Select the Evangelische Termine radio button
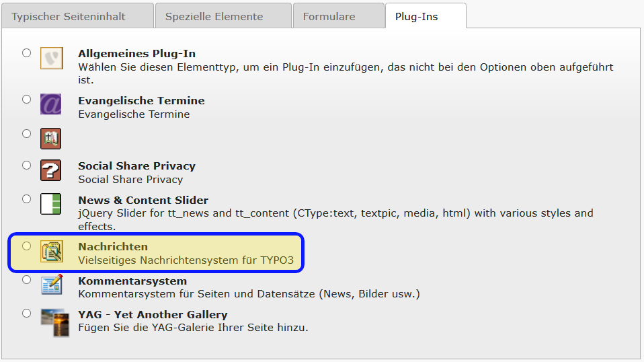The image size is (644, 362). (27, 99)
